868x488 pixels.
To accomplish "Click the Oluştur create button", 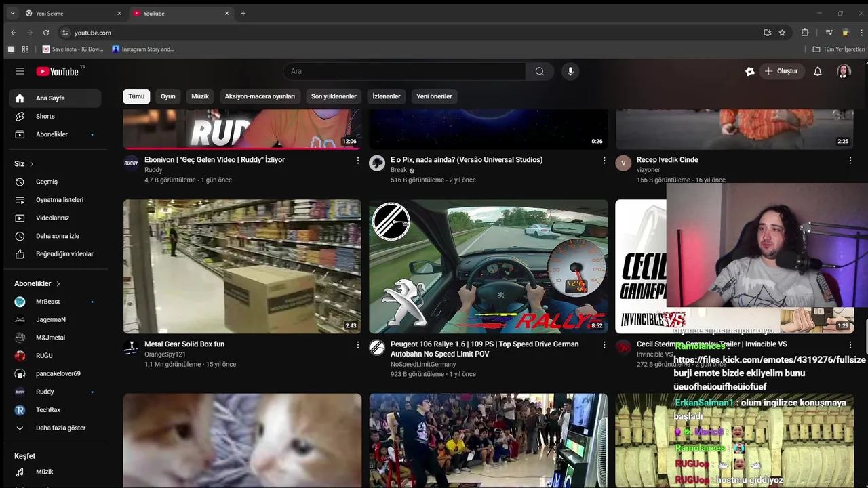I will coord(781,71).
